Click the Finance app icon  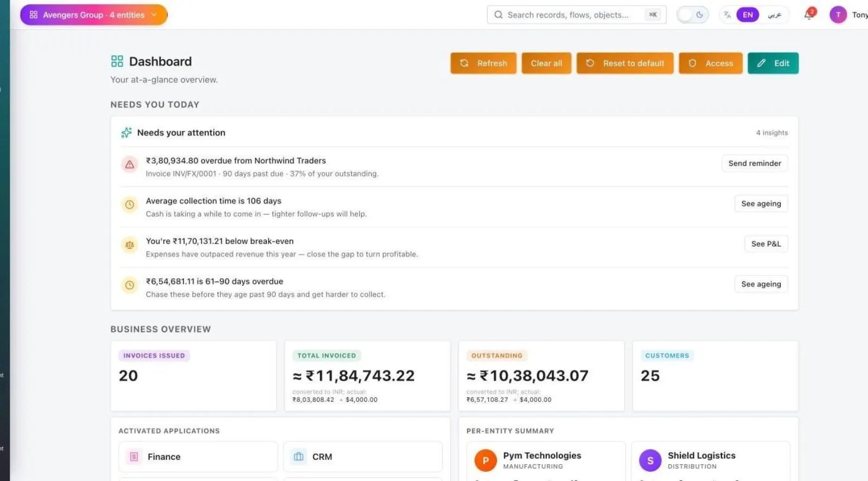click(x=134, y=457)
